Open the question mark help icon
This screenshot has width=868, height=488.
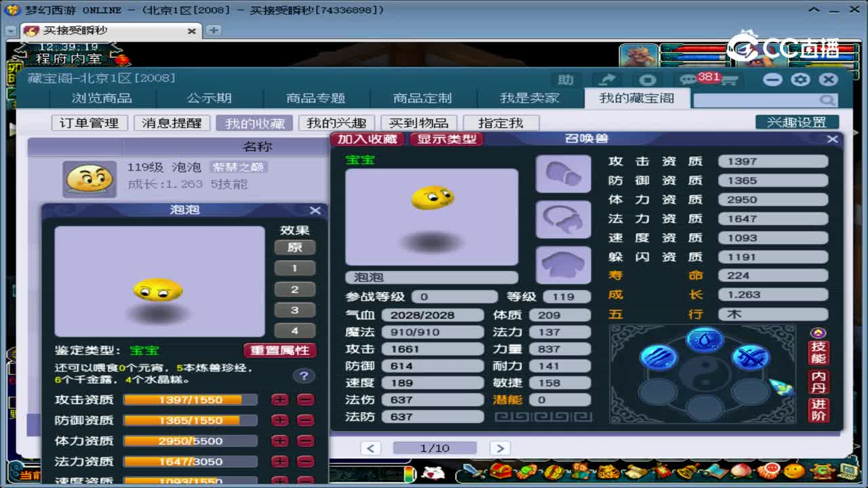(304, 375)
